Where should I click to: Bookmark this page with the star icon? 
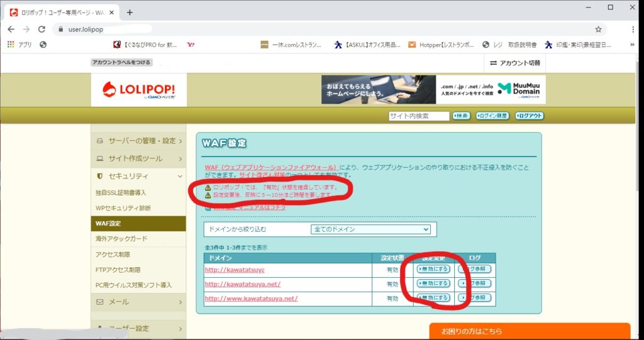[x=598, y=29]
